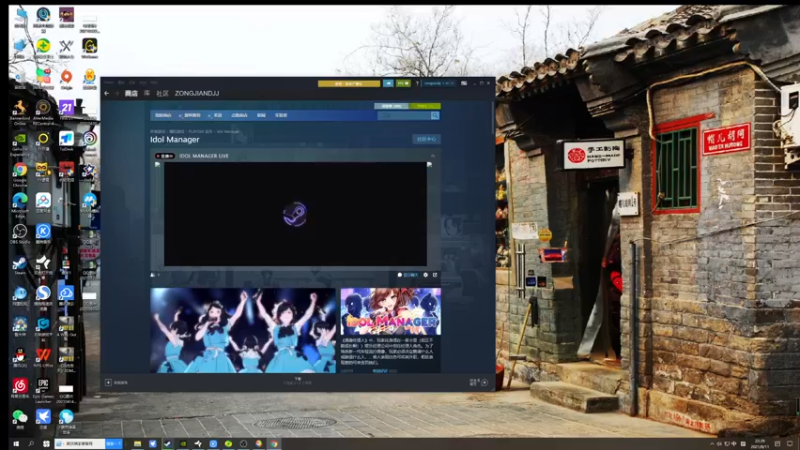This screenshot has height=450, width=800.
Task: Open the Epic Games Launcher shortcut
Action: coord(43,390)
